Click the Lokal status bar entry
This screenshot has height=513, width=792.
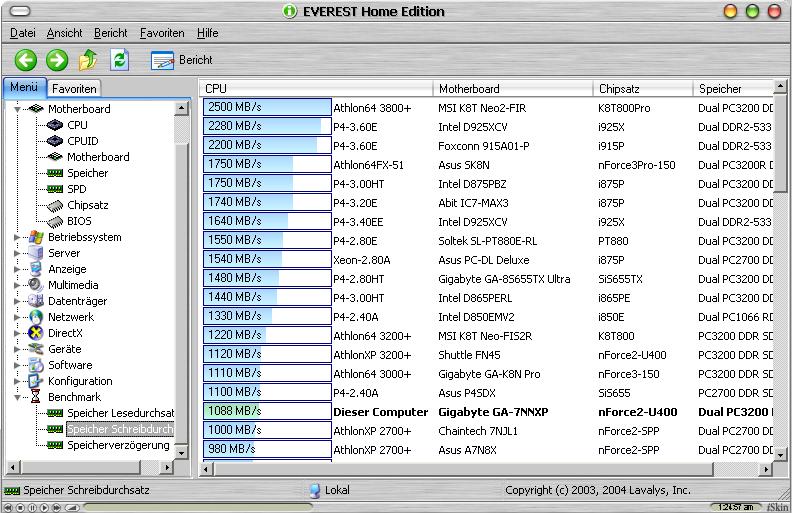329,490
